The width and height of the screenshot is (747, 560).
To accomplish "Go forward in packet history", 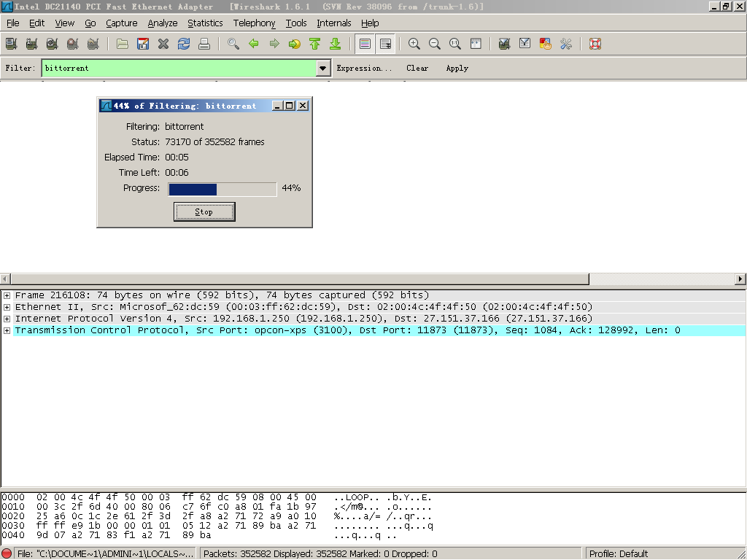I will coord(274,44).
